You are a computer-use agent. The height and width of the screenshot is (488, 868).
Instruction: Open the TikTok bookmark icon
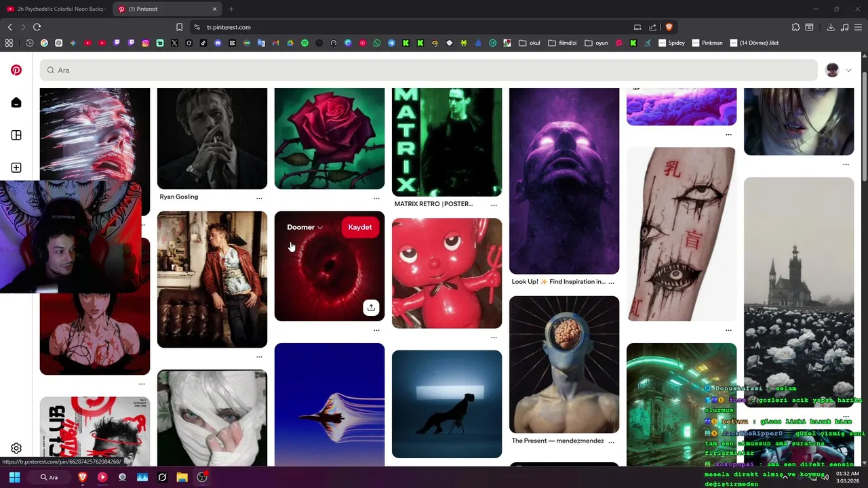coord(203,43)
